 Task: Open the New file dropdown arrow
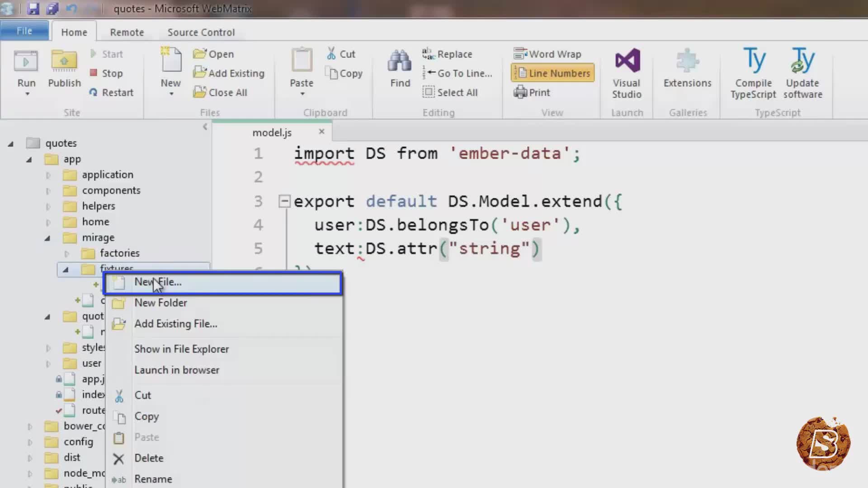171,94
